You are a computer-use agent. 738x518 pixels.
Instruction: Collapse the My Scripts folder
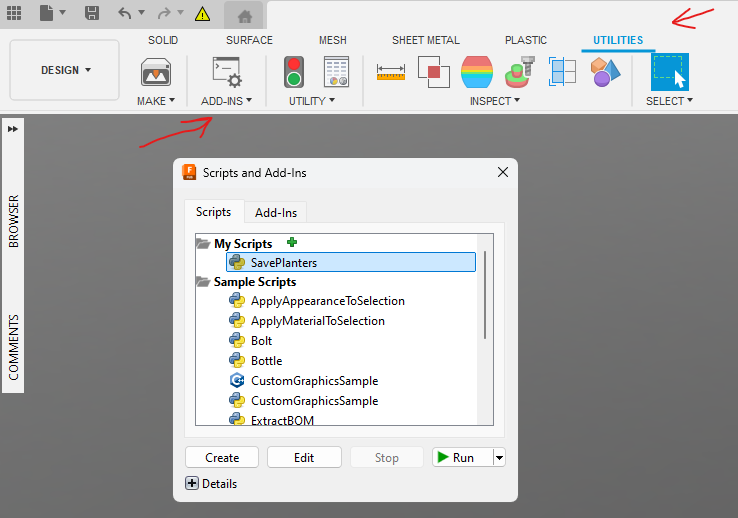203,243
